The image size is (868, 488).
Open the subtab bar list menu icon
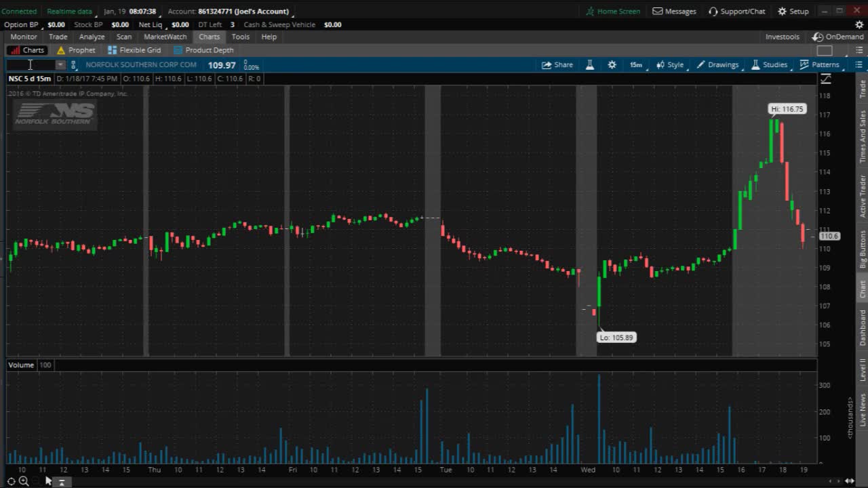coord(859,50)
